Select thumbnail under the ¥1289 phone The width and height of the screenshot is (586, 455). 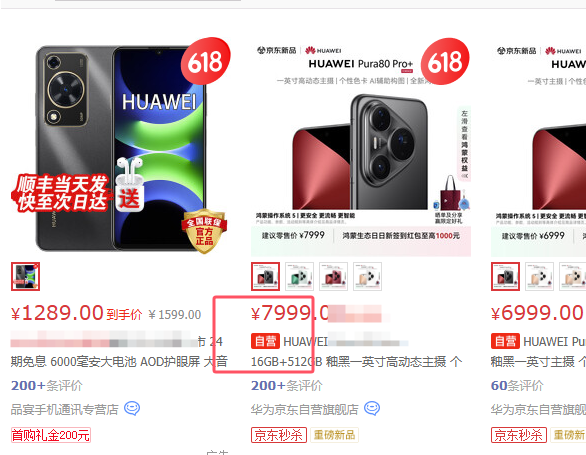click(x=25, y=277)
